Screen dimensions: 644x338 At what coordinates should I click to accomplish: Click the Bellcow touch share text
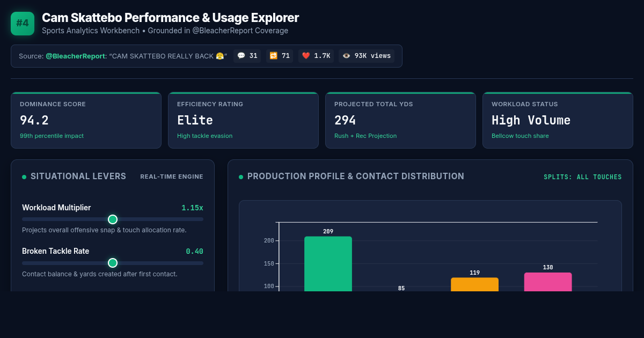pyautogui.click(x=520, y=136)
